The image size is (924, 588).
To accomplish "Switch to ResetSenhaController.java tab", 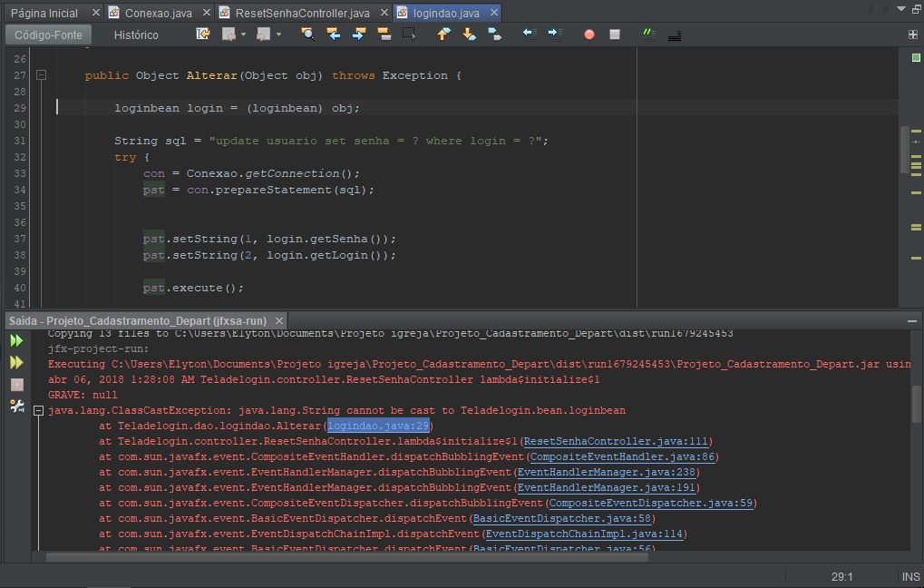I will (x=302, y=13).
